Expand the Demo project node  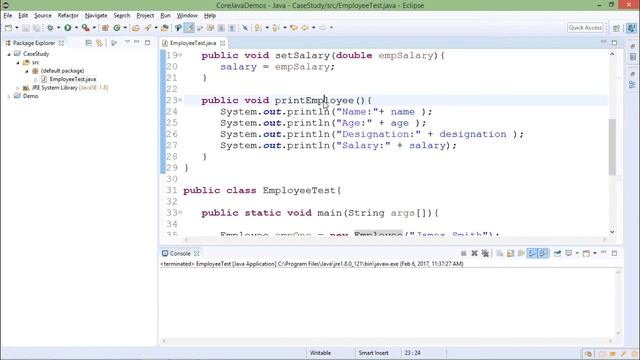click(9, 96)
